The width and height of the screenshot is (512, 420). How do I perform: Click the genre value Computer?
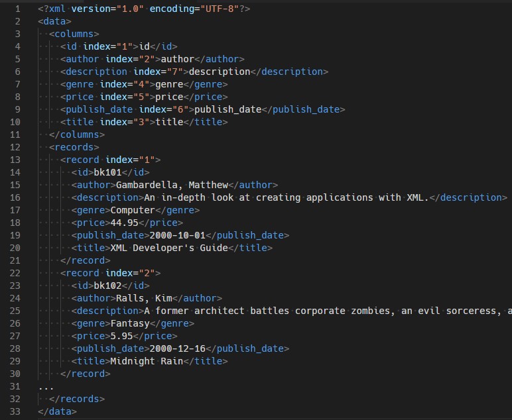[133, 210]
